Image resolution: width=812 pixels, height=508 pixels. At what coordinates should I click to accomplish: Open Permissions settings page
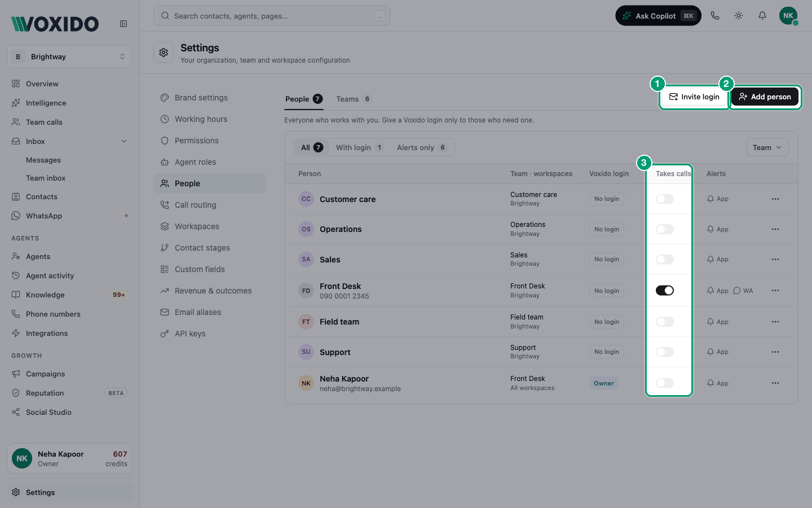pos(210,141)
